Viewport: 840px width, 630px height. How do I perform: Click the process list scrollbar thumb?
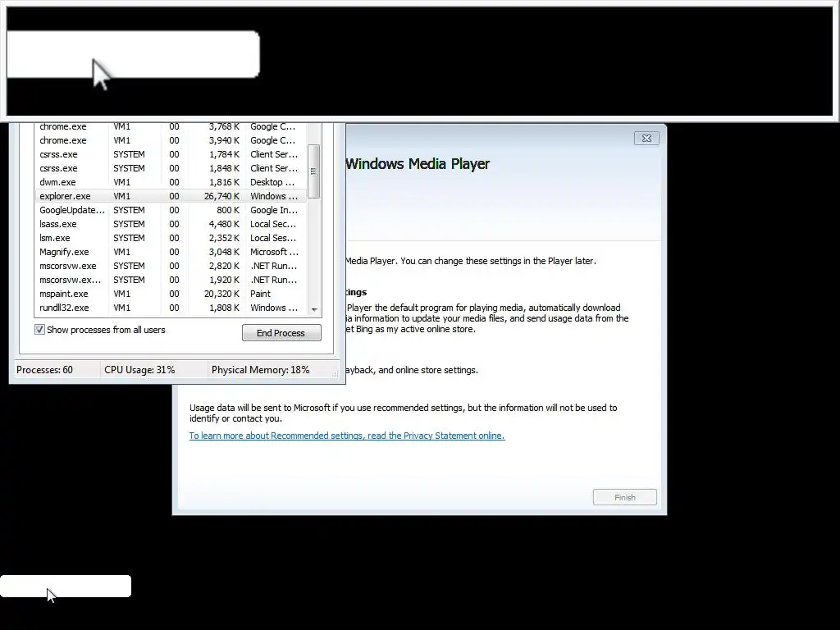click(x=314, y=171)
